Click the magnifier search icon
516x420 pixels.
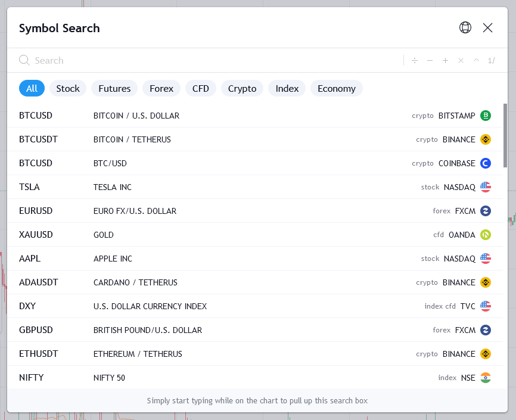pyautogui.click(x=24, y=60)
